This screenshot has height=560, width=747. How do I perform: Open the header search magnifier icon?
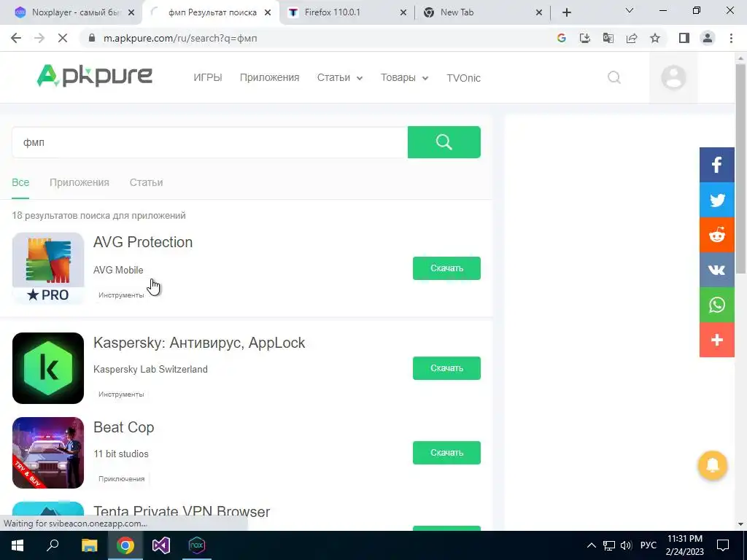(614, 77)
